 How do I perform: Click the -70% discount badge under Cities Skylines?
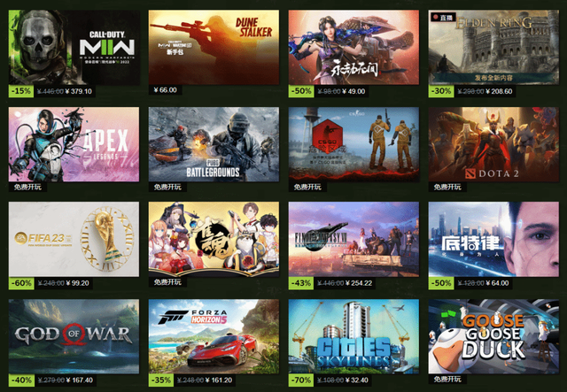tap(301, 380)
